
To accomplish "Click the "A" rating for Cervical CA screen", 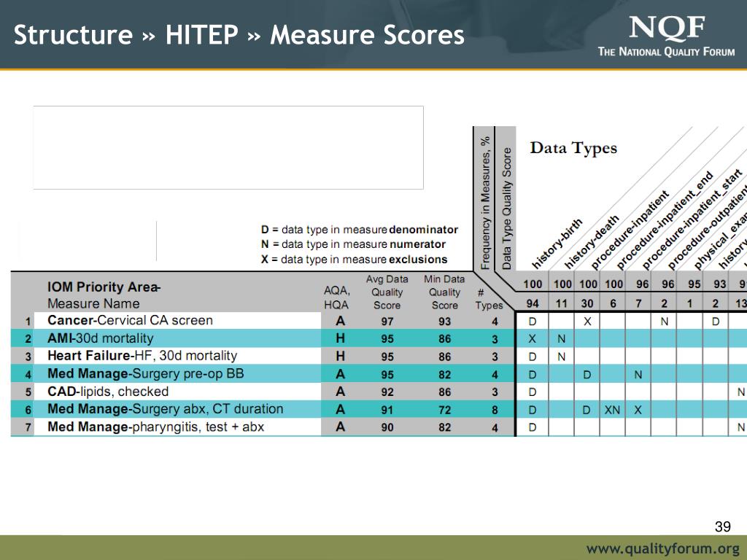I will (x=340, y=321).
